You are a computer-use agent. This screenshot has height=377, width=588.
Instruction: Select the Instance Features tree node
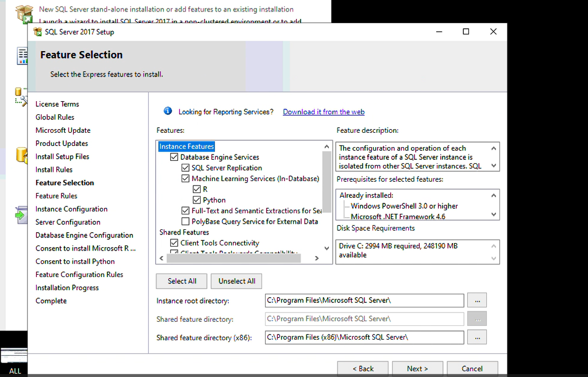(186, 147)
